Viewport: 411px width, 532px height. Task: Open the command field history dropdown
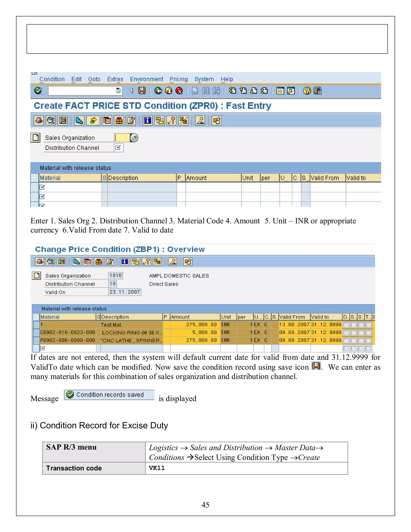118,91
